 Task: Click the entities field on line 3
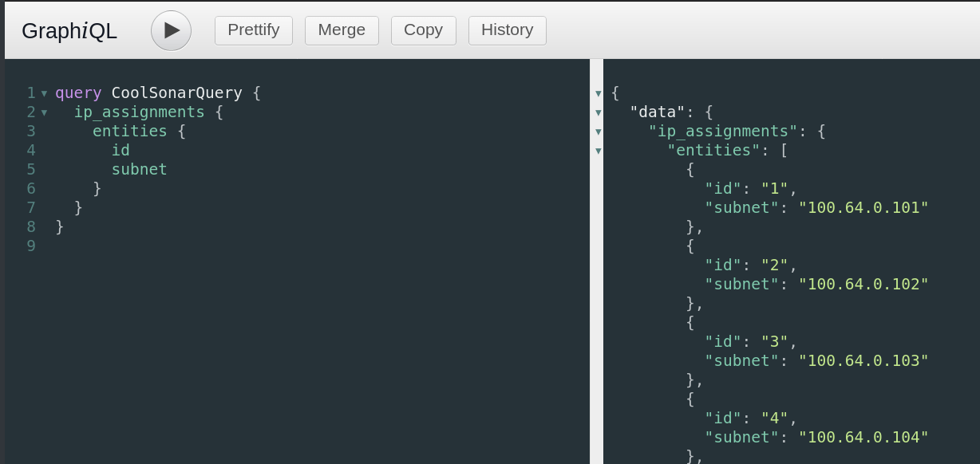(130, 131)
